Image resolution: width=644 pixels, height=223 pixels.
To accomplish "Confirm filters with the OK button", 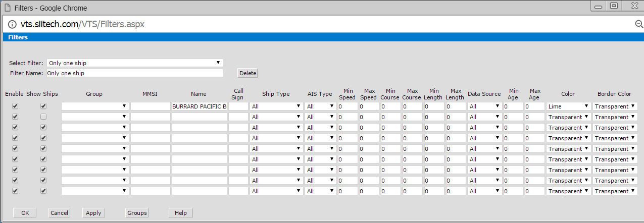I will click(x=25, y=213).
